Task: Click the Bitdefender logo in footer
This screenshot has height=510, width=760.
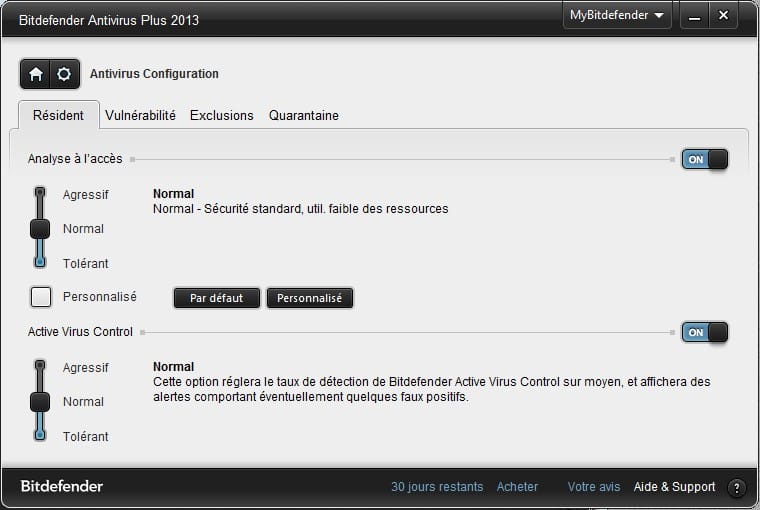Action: click(x=62, y=486)
